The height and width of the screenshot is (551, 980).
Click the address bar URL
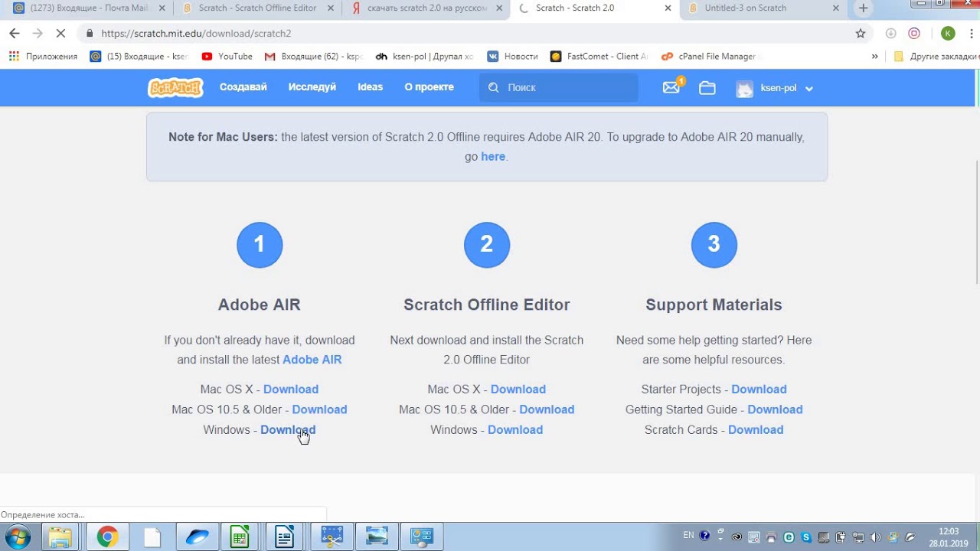pyautogui.click(x=196, y=34)
